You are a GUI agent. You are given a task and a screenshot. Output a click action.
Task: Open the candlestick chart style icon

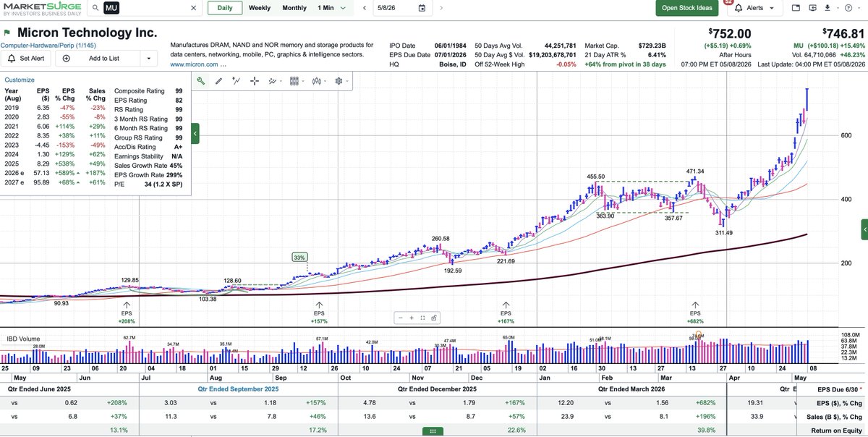pyautogui.click(x=316, y=81)
